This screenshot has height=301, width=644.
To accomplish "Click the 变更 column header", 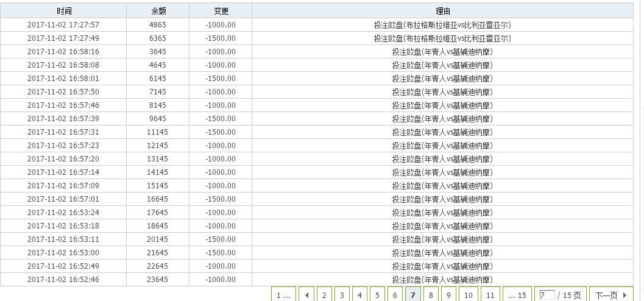I will [x=221, y=11].
